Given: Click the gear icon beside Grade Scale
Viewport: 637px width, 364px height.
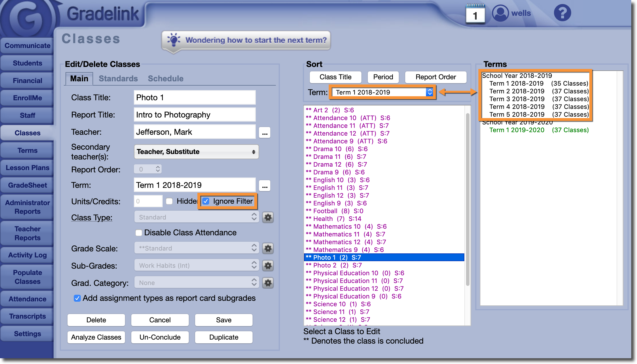Looking at the screenshot, I should (x=268, y=249).
